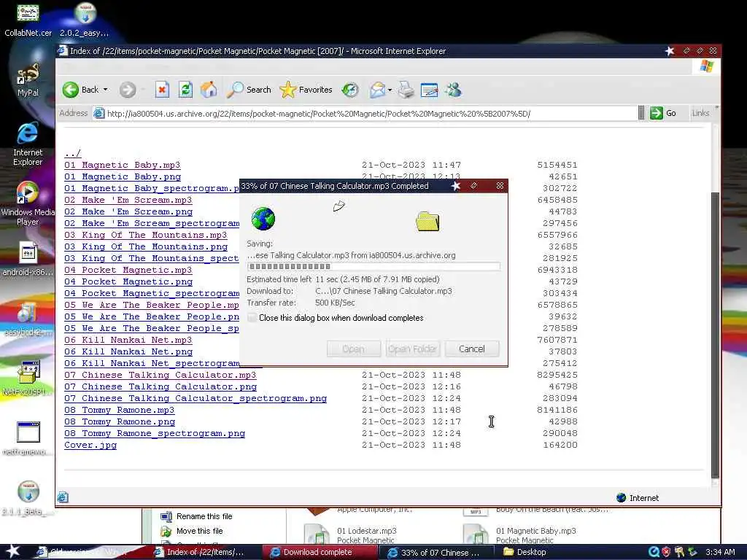Screen dimensions: 747x560
Task: Go to the home page via the Home icon
Action: [x=209, y=90]
